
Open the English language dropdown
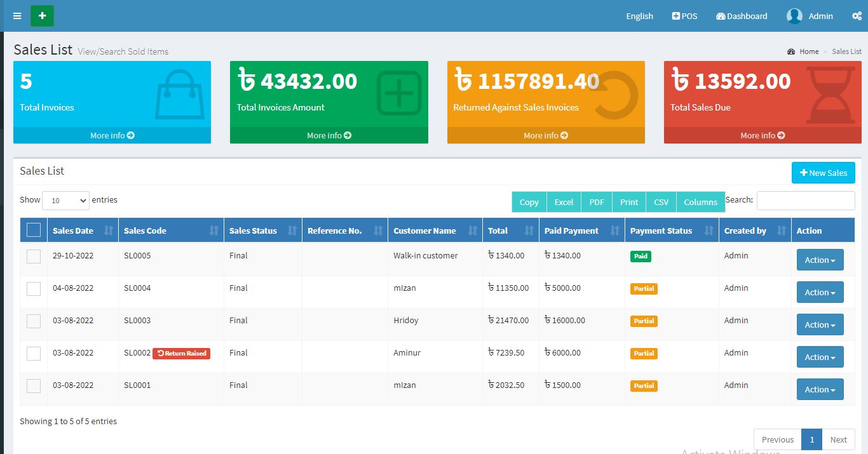click(x=639, y=16)
